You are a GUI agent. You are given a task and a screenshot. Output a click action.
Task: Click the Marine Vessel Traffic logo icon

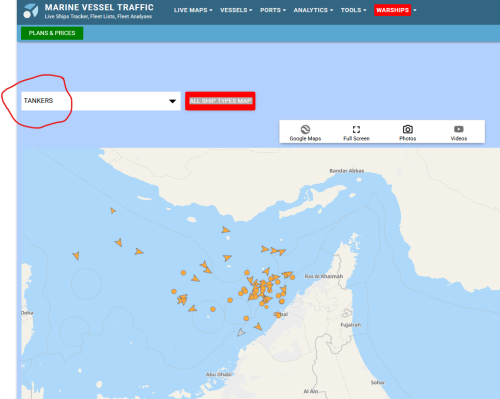click(31, 11)
